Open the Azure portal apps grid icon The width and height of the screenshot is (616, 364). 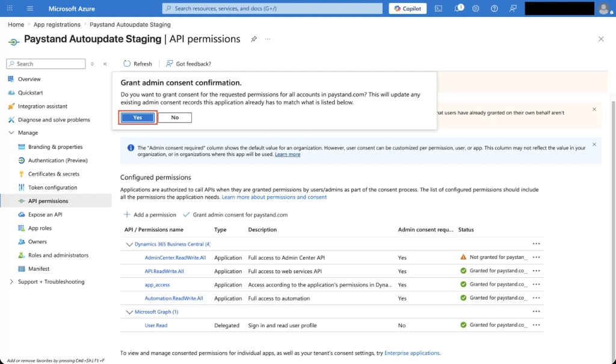(10, 8)
